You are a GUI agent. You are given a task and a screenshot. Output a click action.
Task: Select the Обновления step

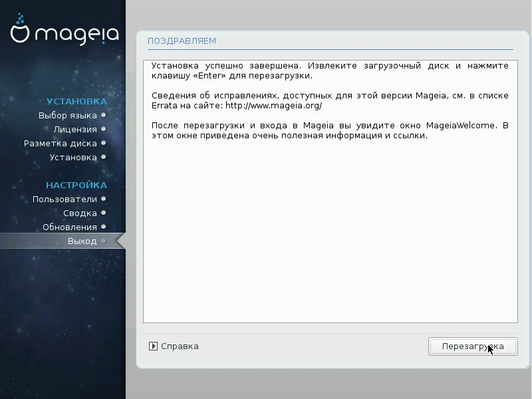pos(70,227)
